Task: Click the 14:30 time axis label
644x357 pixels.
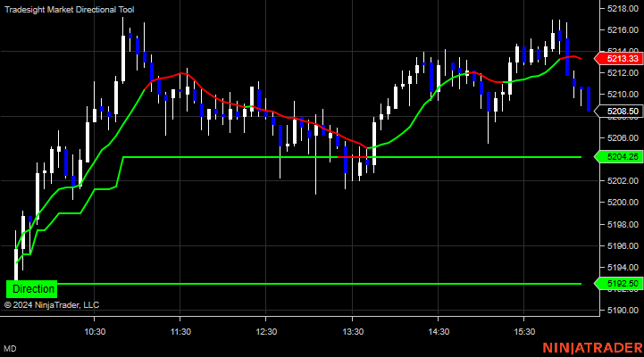Action: point(439,331)
